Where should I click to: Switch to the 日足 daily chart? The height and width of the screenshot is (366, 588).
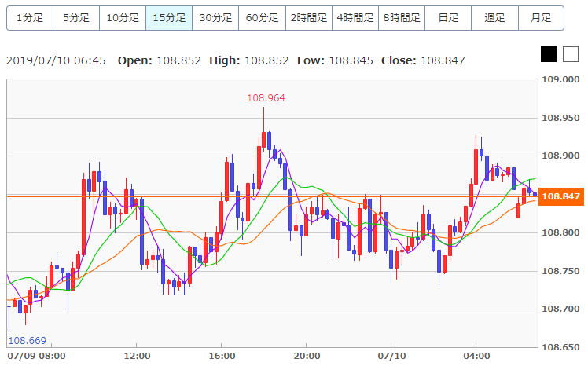(x=448, y=18)
